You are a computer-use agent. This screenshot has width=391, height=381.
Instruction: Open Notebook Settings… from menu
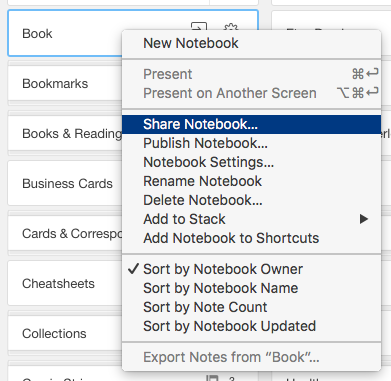(x=252, y=162)
